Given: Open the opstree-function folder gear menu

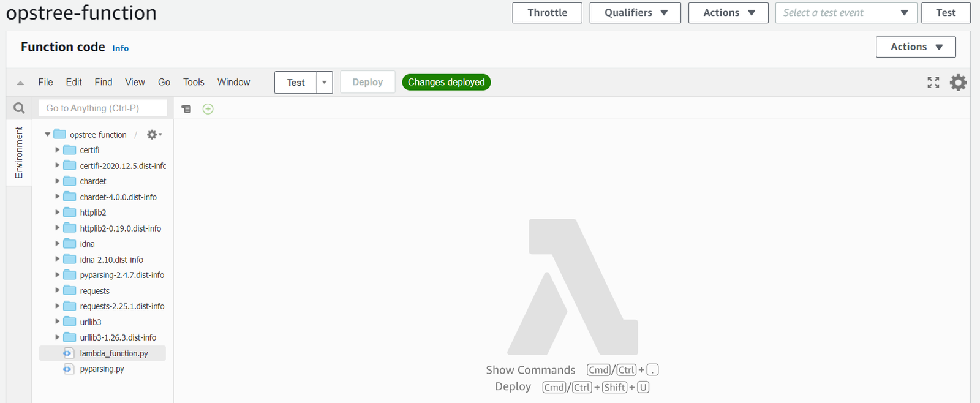Looking at the screenshot, I should pos(153,135).
